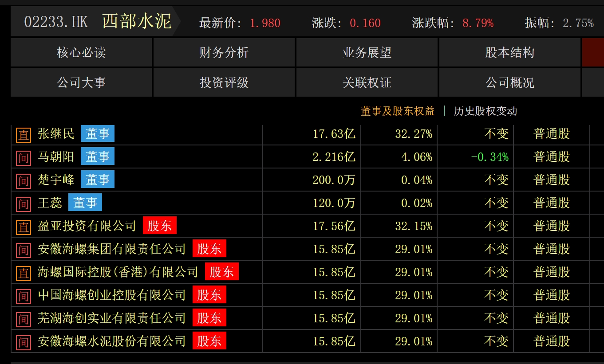Click the 间 icon beside 安徽海螺水泥股份有限公司
Image resolution: width=604 pixels, height=364 pixels.
click(24, 342)
